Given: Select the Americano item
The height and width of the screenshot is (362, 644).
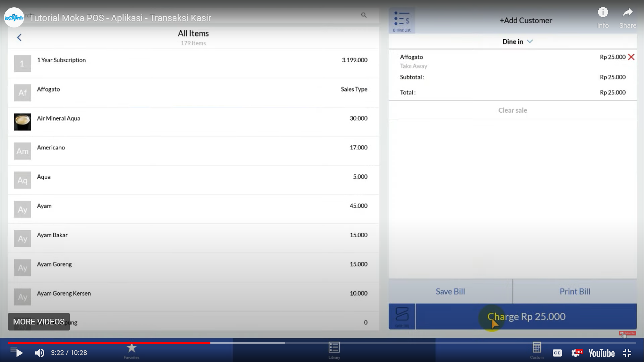Looking at the screenshot, I should point(193,151).
